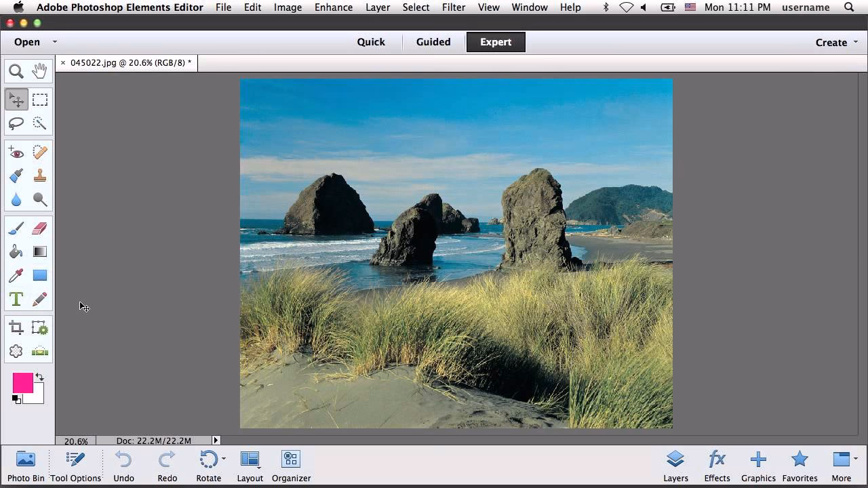Open the Filter menu
Image resolution: width=868 pixels, height=488 pixels.
click(453, 7)
